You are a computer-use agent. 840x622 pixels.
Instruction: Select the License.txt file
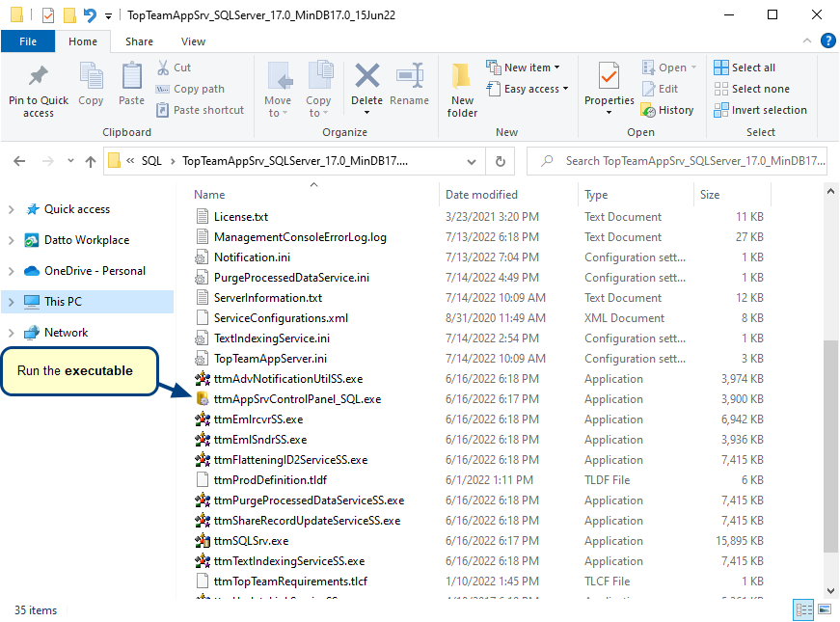pos(241,217)
